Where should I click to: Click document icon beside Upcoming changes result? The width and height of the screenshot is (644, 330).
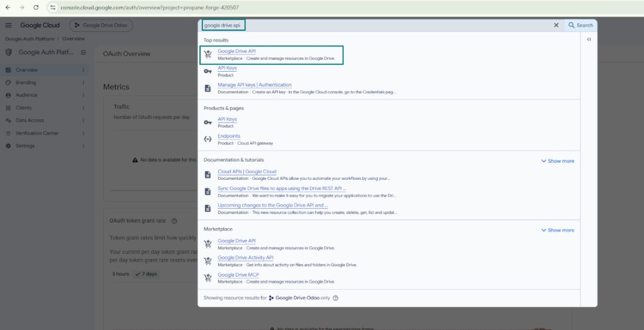[x=208, y=209]
